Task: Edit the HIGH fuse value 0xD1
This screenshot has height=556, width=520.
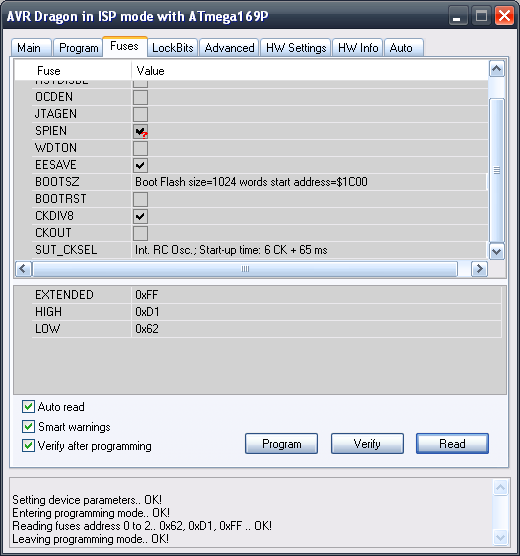Action: coord(316,312)
